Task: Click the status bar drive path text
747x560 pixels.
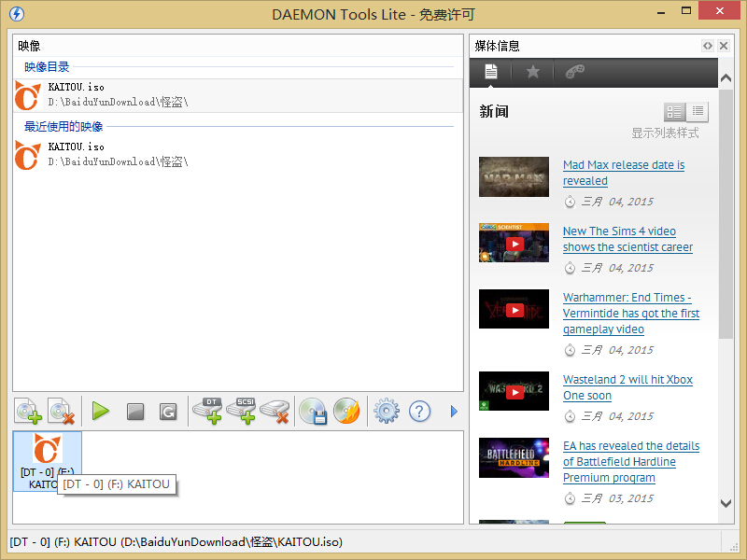Action: coord(176,542)
